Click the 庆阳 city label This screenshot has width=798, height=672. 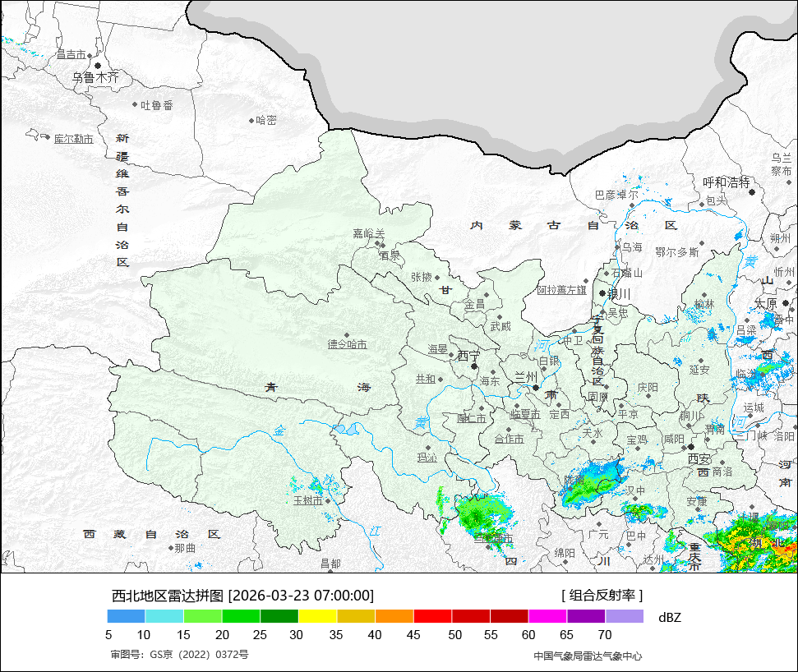tap(648, 388)
